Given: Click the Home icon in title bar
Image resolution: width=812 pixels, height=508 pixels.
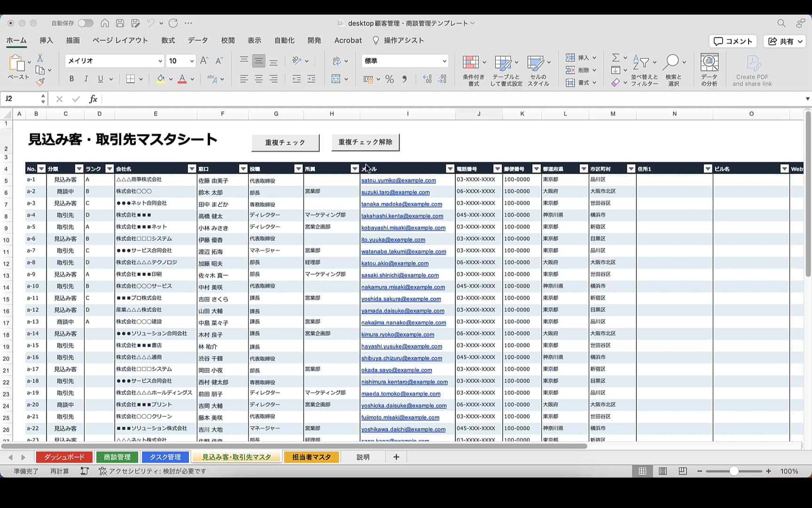Looking at the screenshot, I should tap(105, 23).
